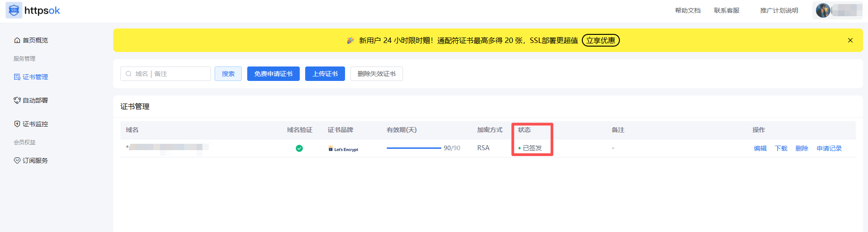Click the httpsok shield logo icon
Screen dimensions: 868x232
pyautogui.click(x=14, y=10)
